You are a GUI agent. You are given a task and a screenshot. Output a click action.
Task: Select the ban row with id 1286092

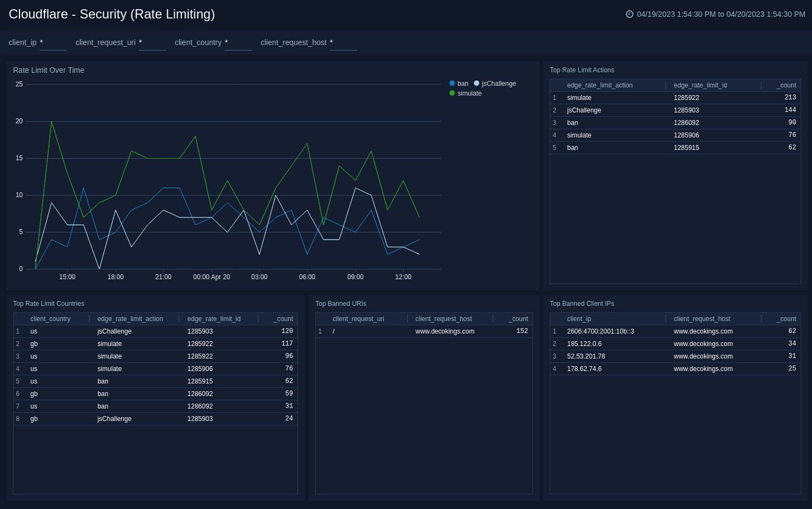[651, 123]
